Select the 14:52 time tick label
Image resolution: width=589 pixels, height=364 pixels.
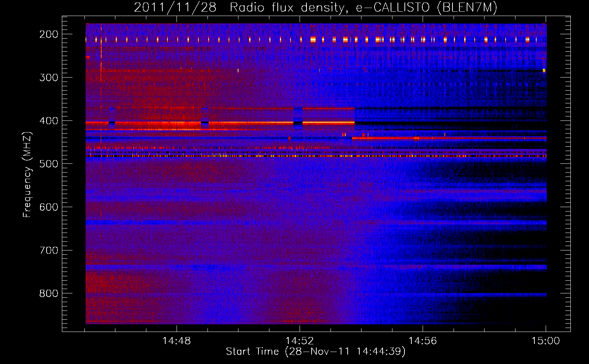tap(300, 341)
